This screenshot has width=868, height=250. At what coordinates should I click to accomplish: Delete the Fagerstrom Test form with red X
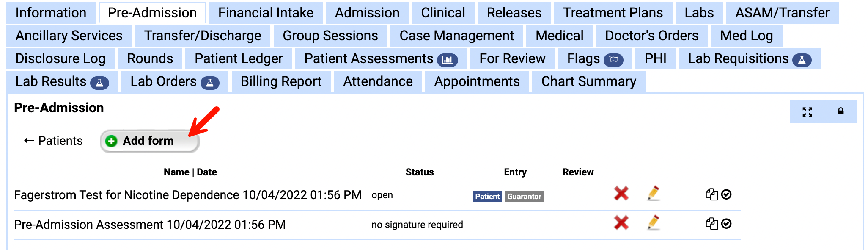tap(621, 194)
